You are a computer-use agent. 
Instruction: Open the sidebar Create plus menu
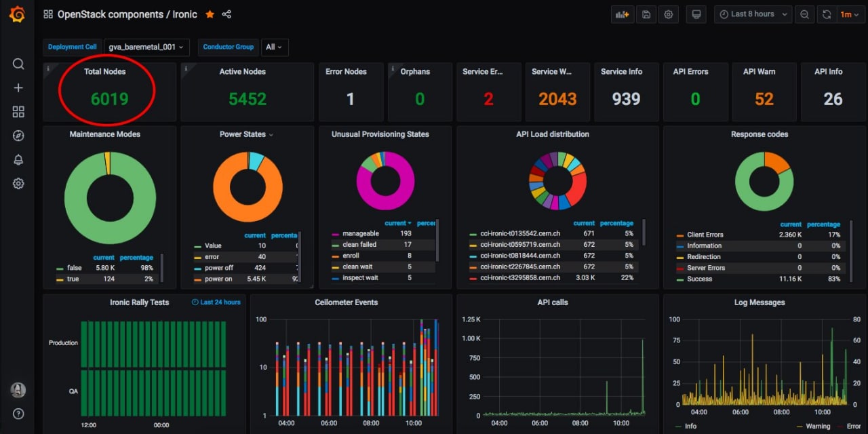click(x=18, y=87)
